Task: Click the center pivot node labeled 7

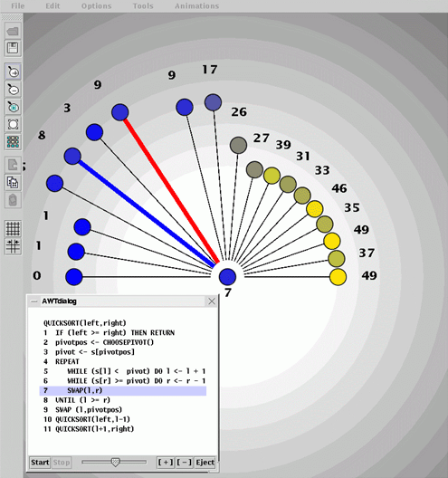Action: [x=227, y=277]
